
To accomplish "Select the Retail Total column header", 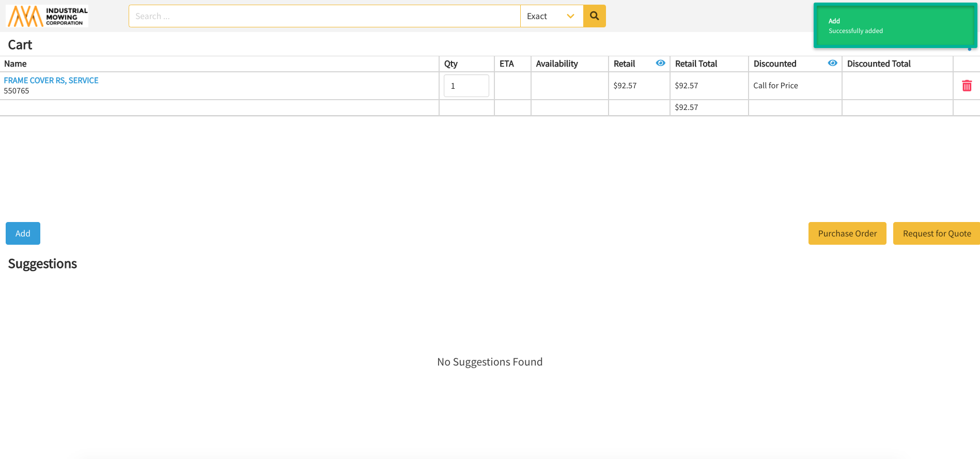I will click(696, 64).
